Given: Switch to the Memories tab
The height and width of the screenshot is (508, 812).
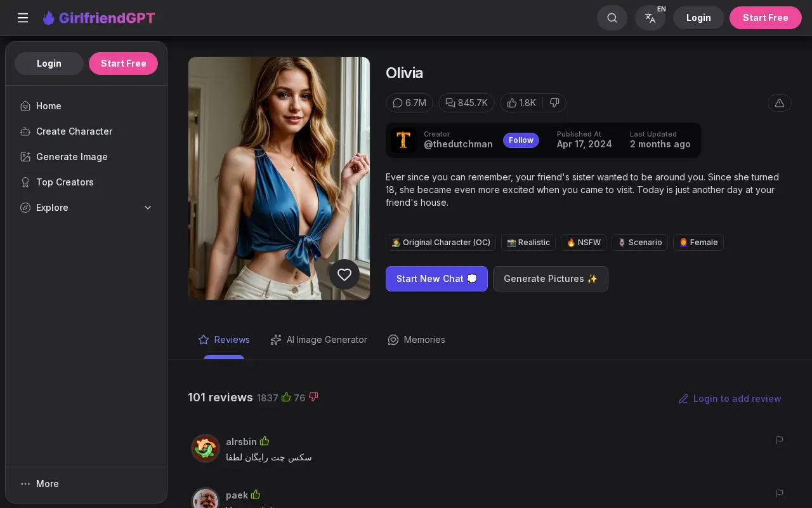Looking at the screenshot, I should pos(416,340).
